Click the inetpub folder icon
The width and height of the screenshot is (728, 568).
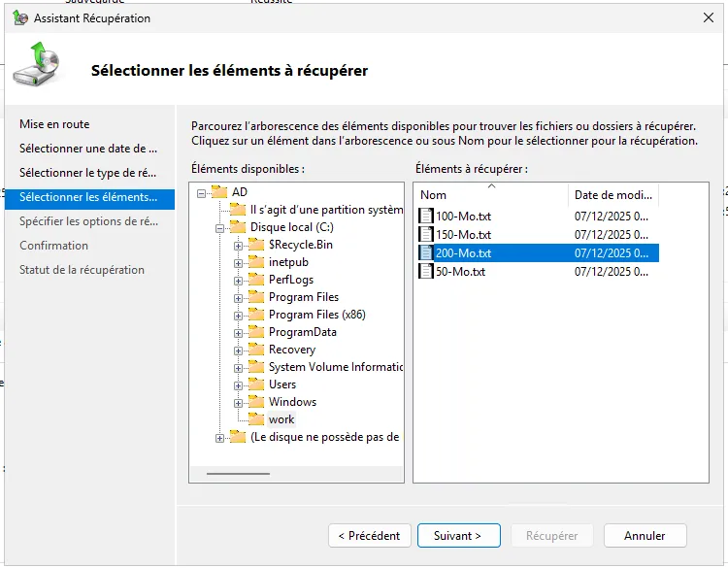pyautogui.click(x=255, y=262)
